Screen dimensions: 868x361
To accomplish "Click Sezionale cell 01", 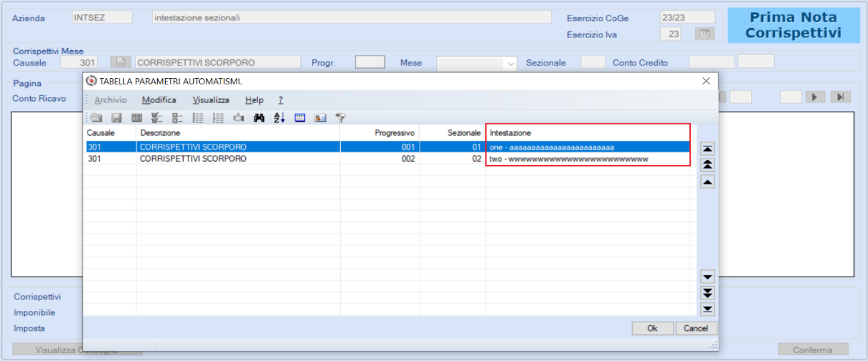I will [452, 147].
